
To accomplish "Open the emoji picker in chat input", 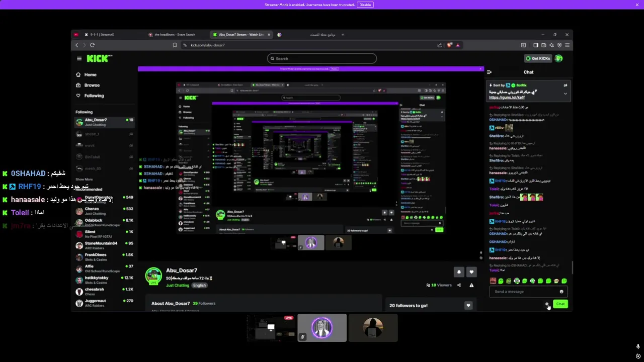I will [561, 292].
